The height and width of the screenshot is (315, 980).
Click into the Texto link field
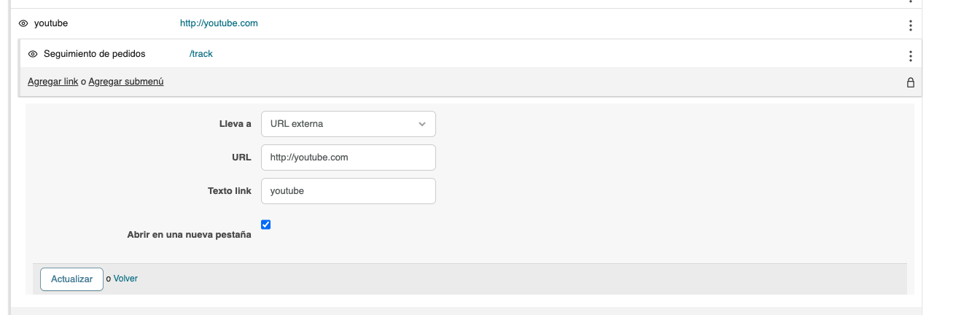348,191
